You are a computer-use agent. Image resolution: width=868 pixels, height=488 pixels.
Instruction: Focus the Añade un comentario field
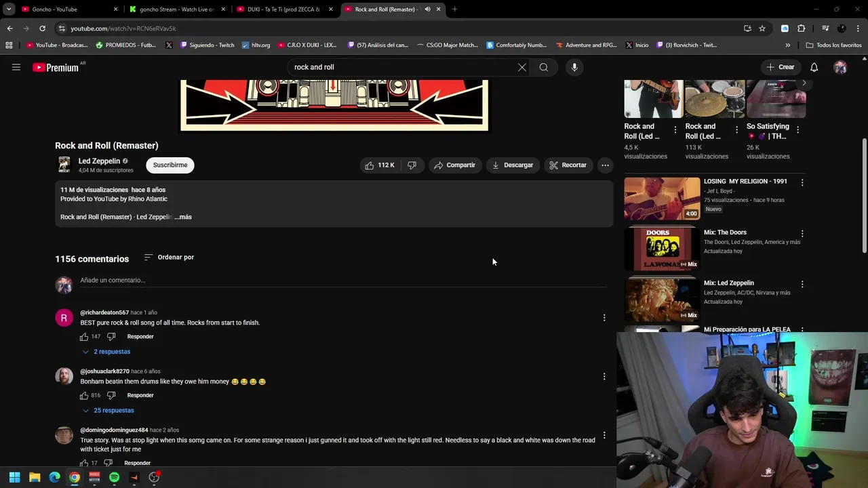click(343, 281)
